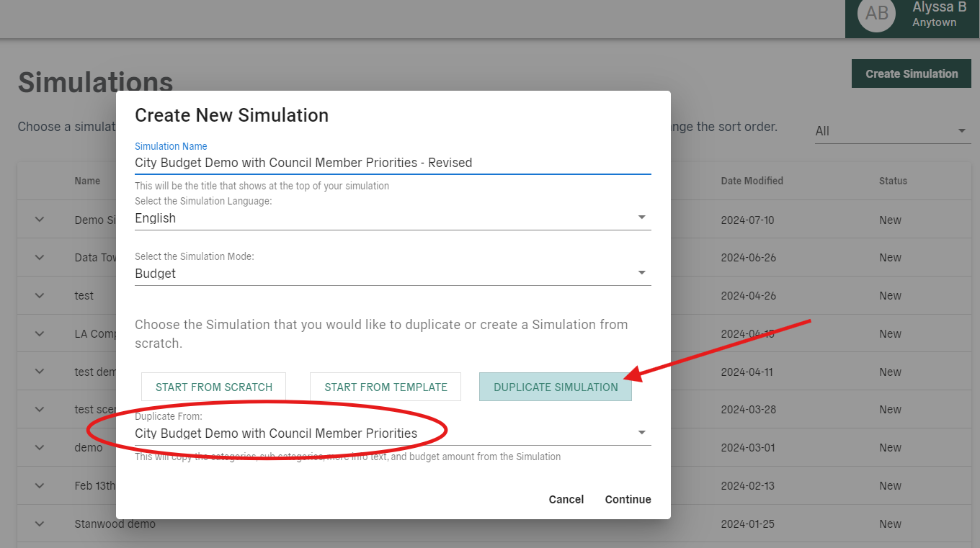The image size is (980, 548).
Task: Click New status in 2024-07-10 row
Action: pos(890,220)
